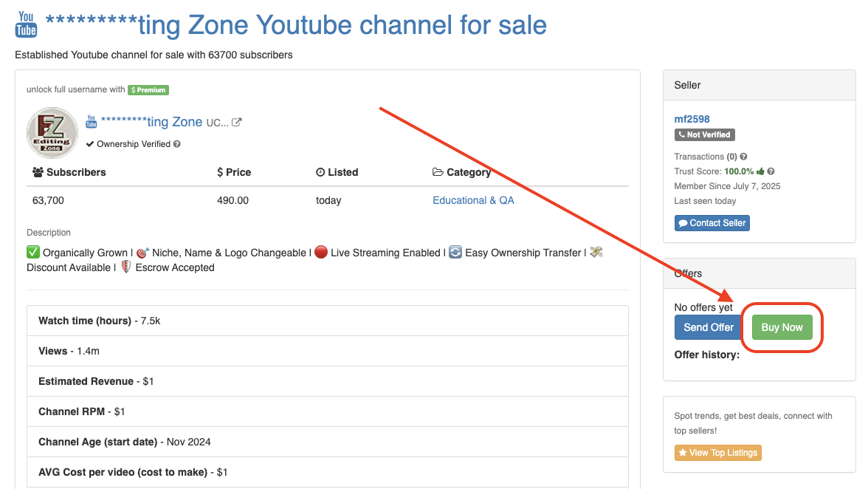The height and width of the screenshot is (489, 868).
Task: Click the 'Ownership Verified' text
Action: 134,144
